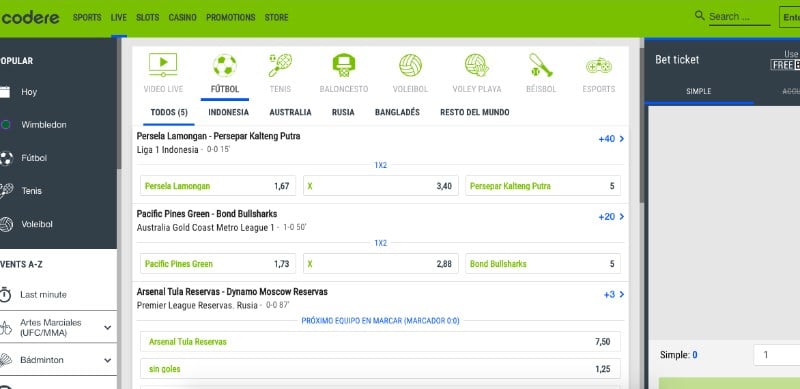The image size is (800, 389).
Task: Bet on Persepar Kalteng Putra at 5
Action: (543, 186)
